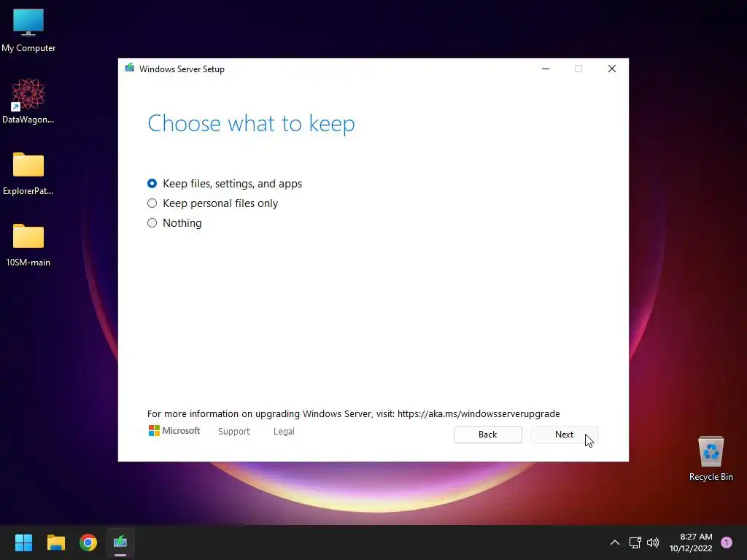This screenshot has width=747, height=560.
Task: Click the Windows Server Setup taskbar icon
Action: coord(120,542)
